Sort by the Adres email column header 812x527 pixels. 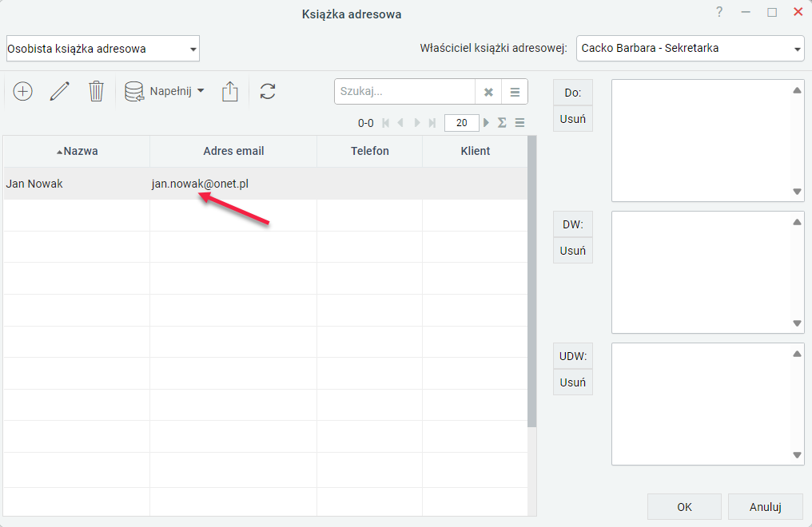point(233,151)
